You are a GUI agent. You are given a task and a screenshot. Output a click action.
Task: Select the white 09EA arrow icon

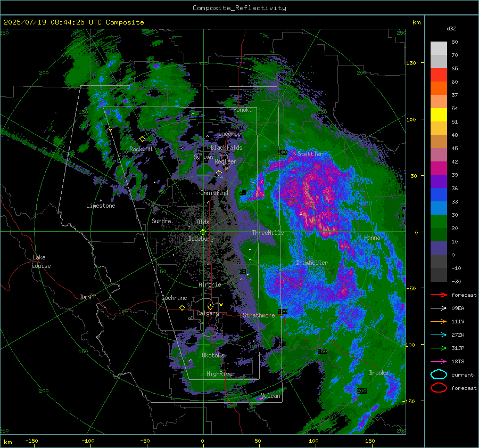(x=439, y=308)
